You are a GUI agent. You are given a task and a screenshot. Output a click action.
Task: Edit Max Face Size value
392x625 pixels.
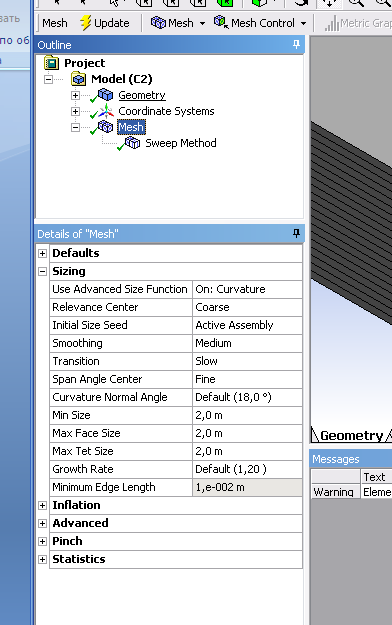point(247,433)
